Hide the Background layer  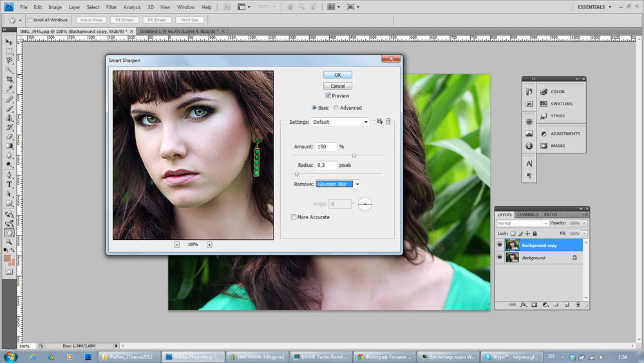click(500, 257)
